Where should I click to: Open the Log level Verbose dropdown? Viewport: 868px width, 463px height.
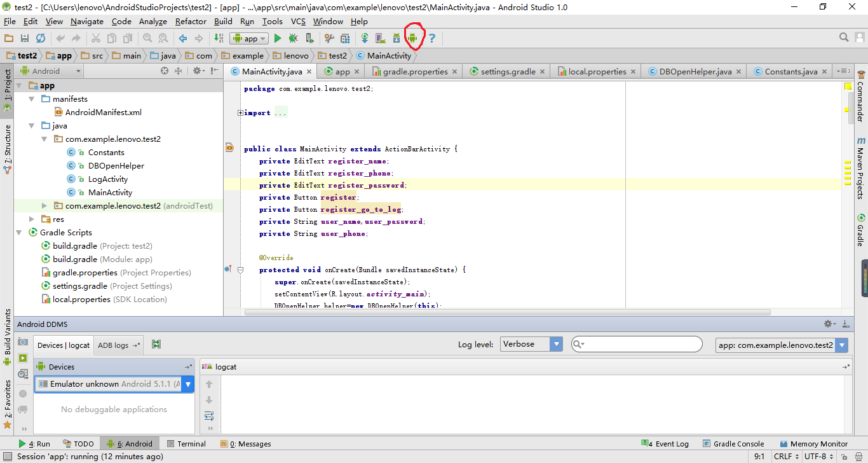[531, 344]
